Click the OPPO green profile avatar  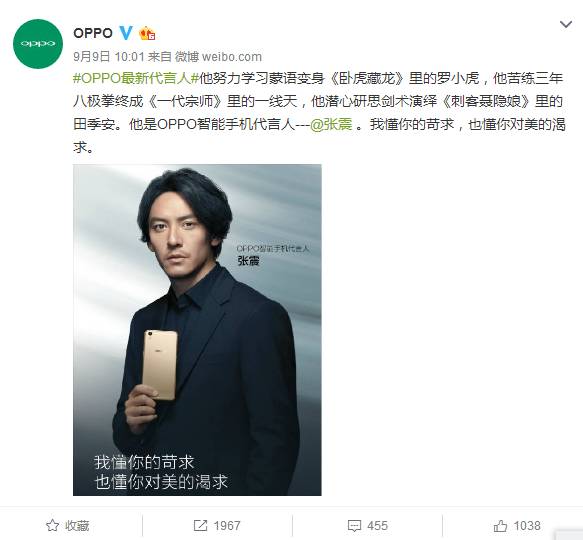pos(38,44)
